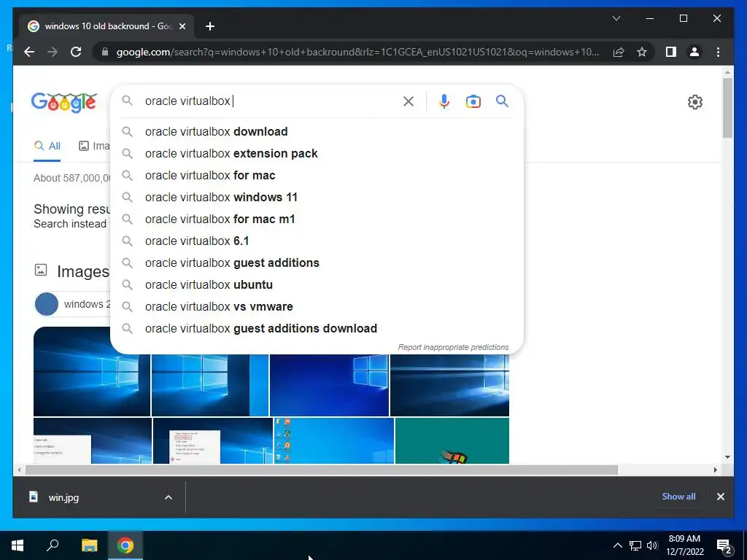Open desktop icons screenshot thumbnail

pos(334,440)
